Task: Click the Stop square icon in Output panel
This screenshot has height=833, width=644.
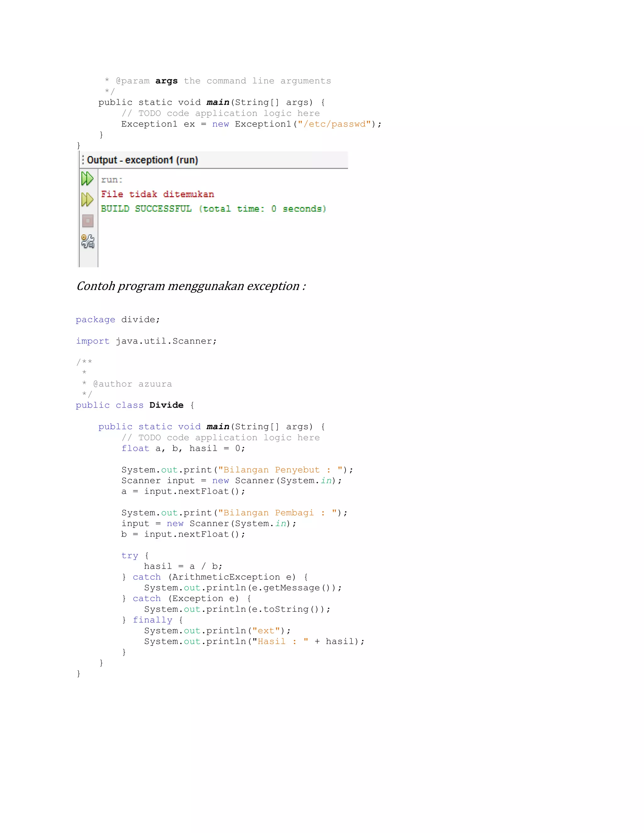Action: pos(88,221)
